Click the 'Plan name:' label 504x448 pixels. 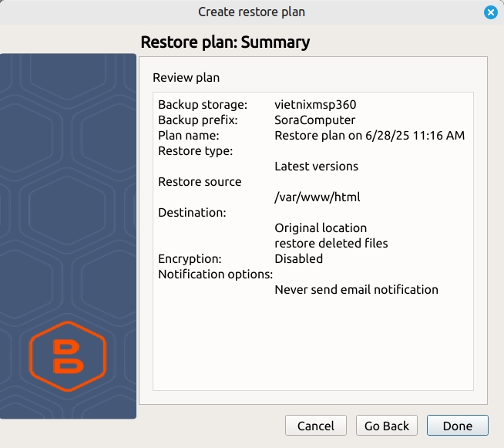tap(189, 136)
